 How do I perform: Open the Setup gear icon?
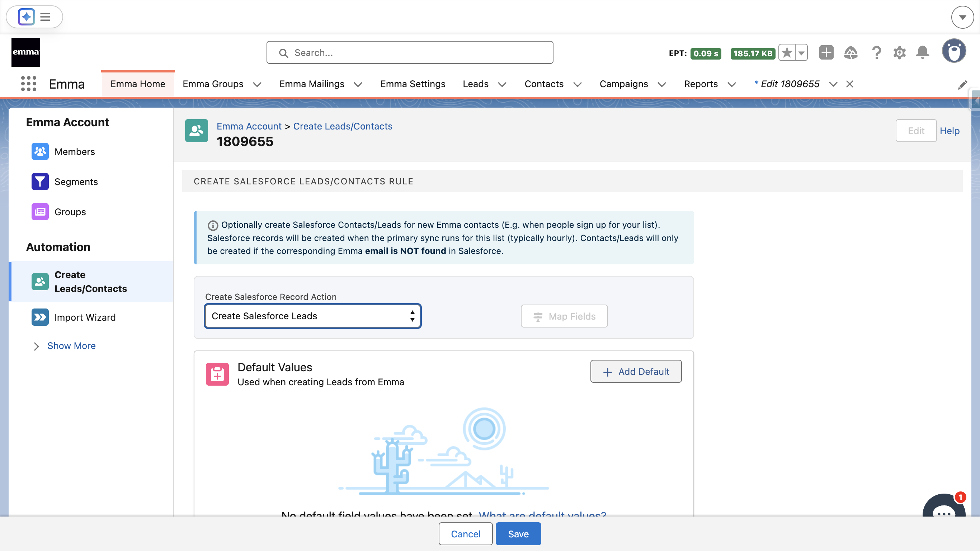click(x=899, y=52)
